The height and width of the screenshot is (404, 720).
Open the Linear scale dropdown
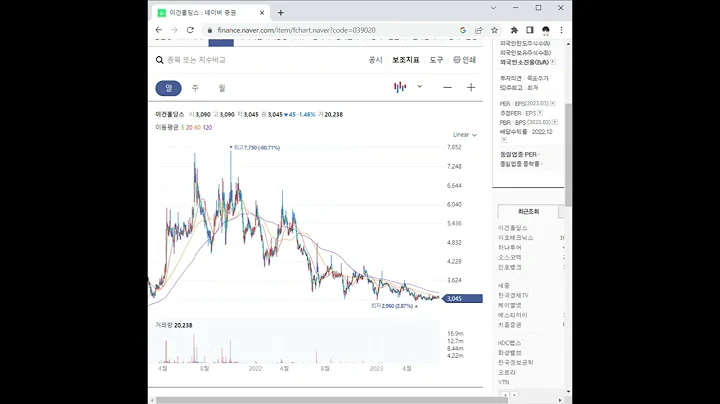click(465, 135)
